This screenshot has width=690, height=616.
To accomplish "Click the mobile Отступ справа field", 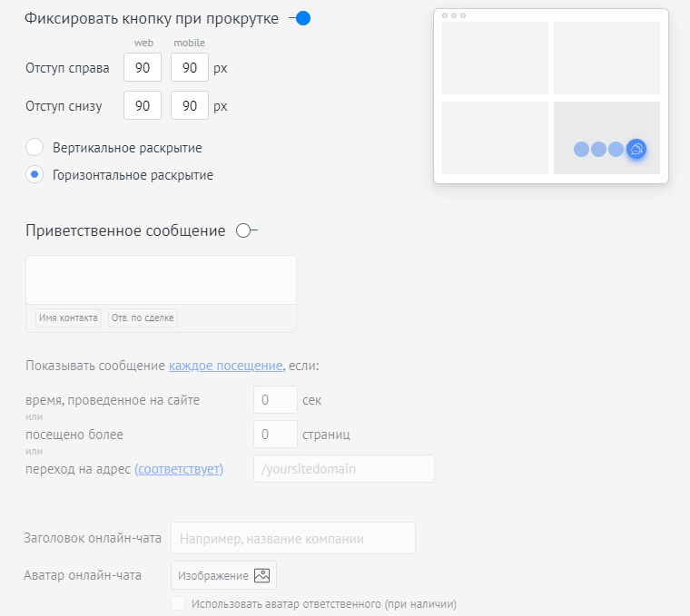I will point(190,68).
